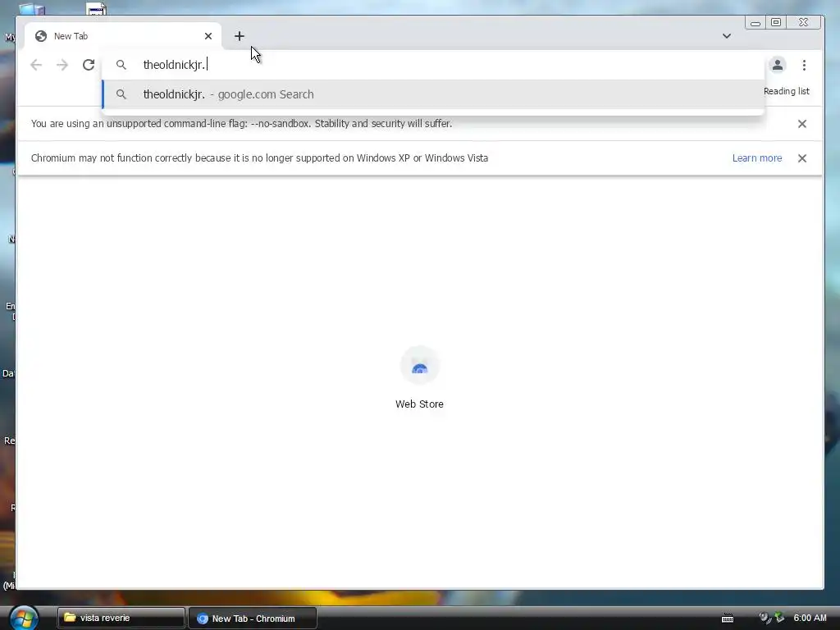Open the Reading list
Image resolution: width=840 pixels, height=630 pixels.
pyautogui.click(x=787, y=91)
